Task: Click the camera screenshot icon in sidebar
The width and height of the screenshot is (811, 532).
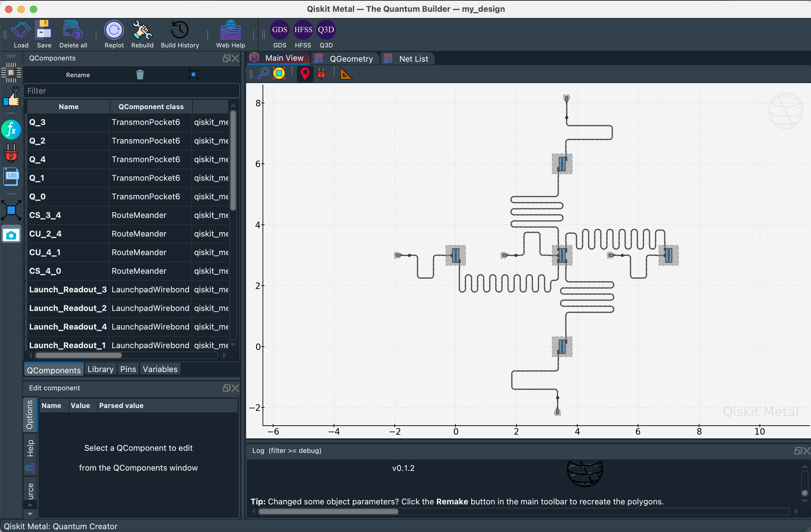Action: point(11,235)
